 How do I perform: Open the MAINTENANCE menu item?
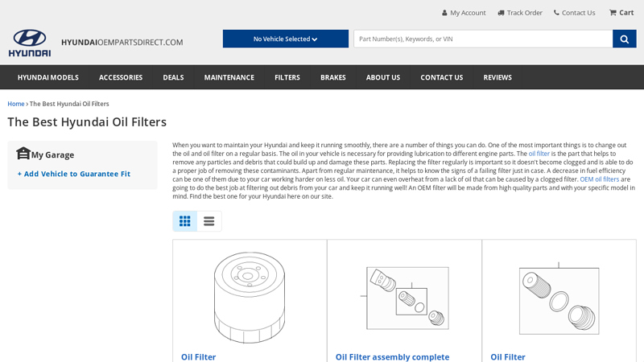[229, 77]
